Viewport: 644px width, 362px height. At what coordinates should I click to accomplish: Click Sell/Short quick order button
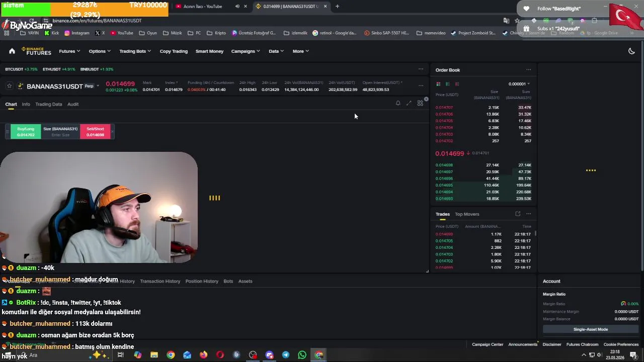[x=95, y=132]
